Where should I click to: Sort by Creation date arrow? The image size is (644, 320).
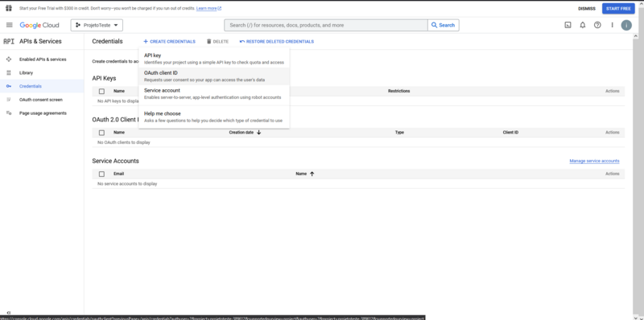click(x=258, y=133)
